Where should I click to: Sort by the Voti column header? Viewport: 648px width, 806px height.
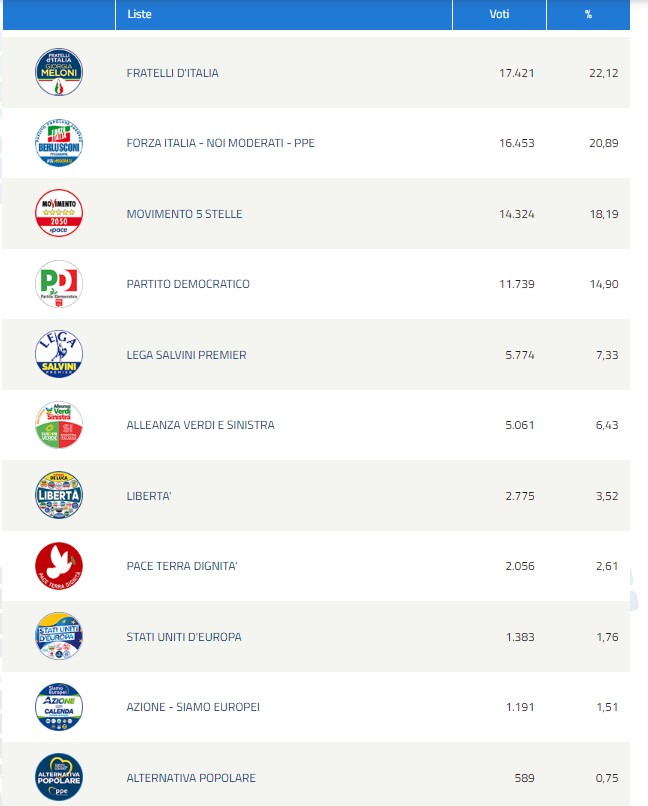(499, 14)
